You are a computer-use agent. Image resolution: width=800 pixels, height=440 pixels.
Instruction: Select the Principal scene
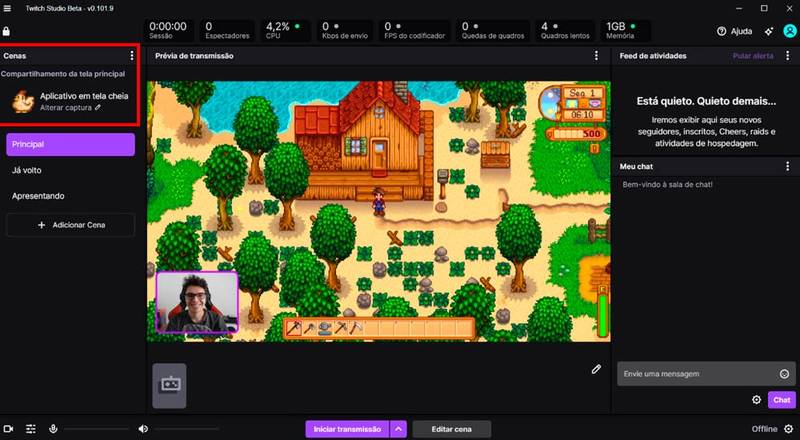(70, 144)
